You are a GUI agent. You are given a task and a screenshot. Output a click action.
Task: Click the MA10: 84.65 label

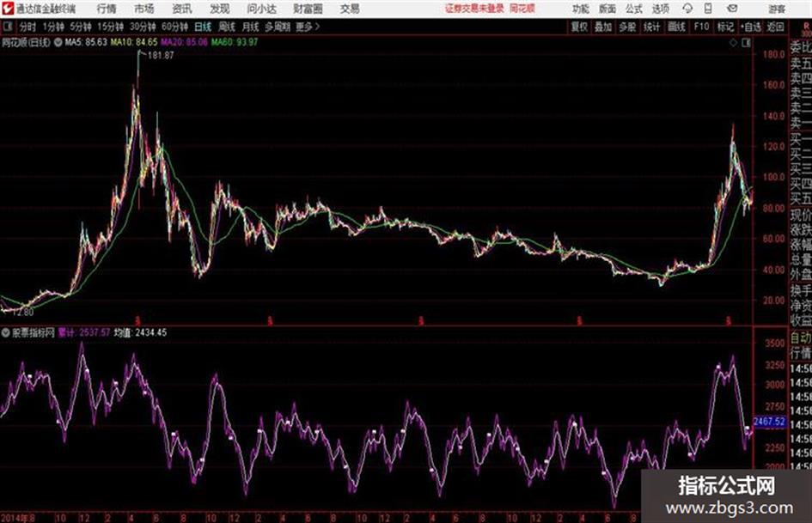click(133, 42)
